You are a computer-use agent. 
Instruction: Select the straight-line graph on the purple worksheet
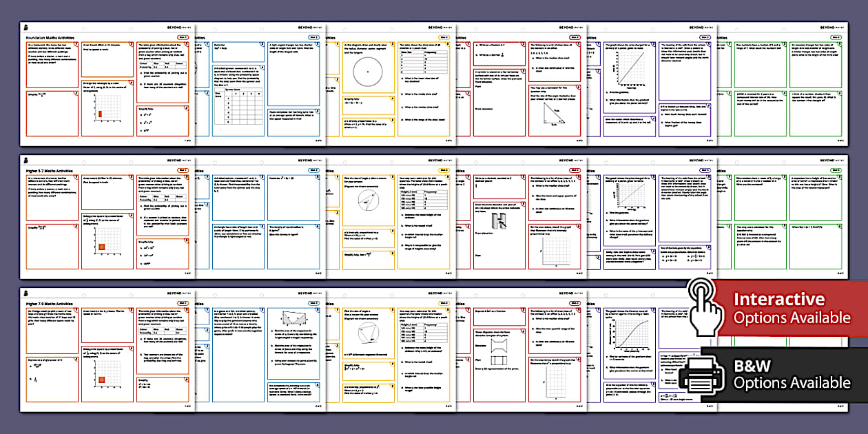click(x=631, y=68)
